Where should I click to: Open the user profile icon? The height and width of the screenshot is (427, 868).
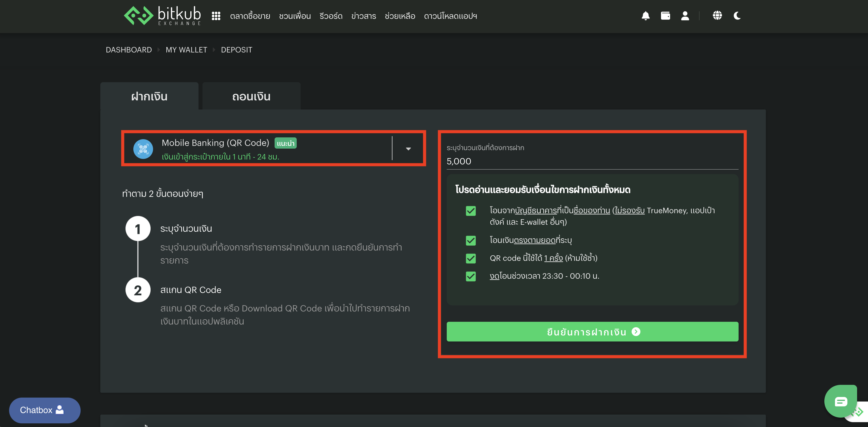pyautogui.click(x=685, y=16)
